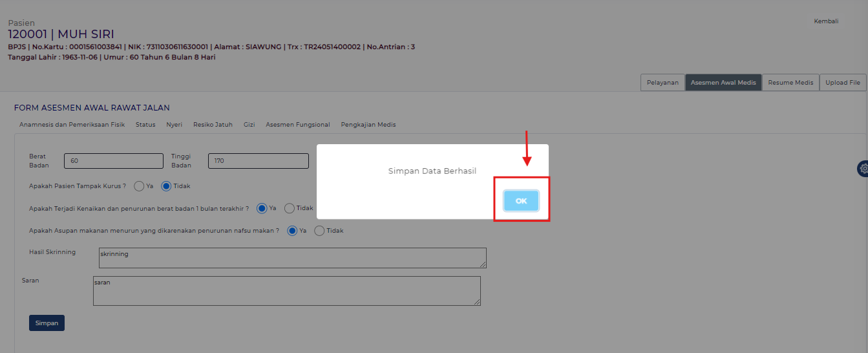
Task: Switch to the Pelayanan tab
Action: (662, 83)
